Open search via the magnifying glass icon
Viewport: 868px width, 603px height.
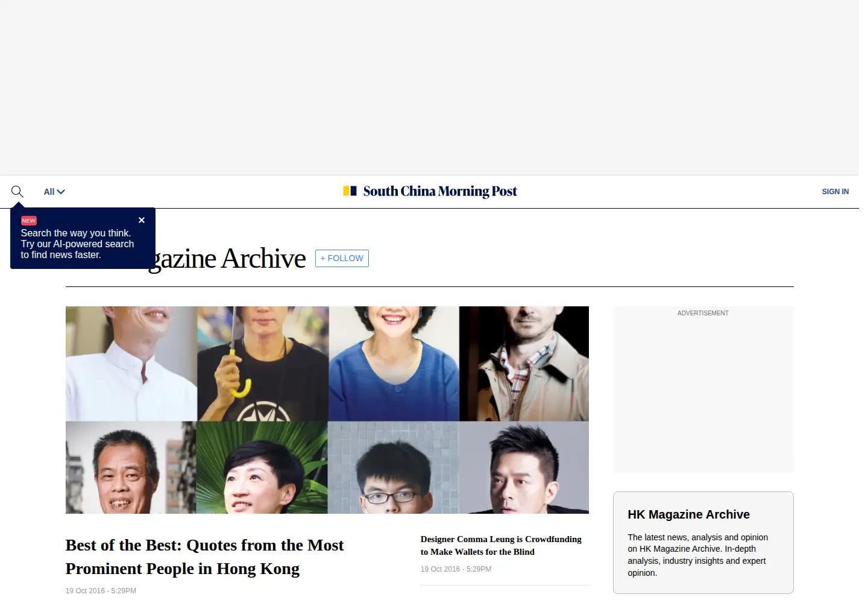click(17, 192)
